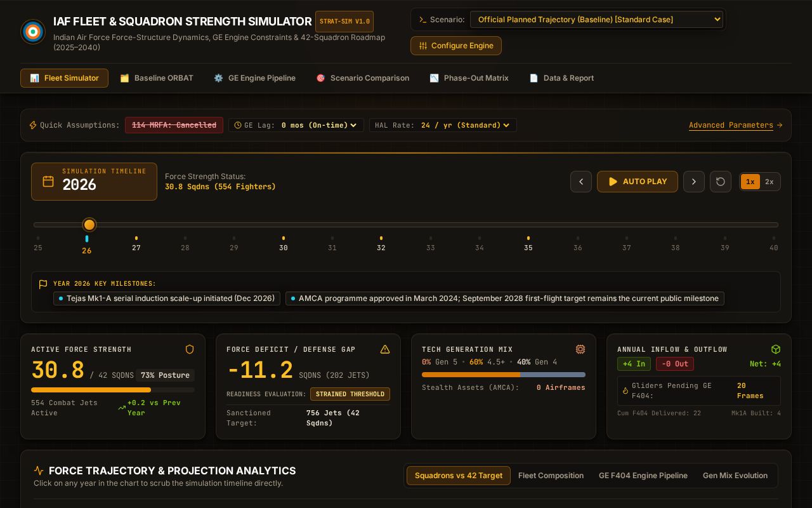812x508 pixels.
Task: Expand Advanced Parameters
Action: point(735,125)
